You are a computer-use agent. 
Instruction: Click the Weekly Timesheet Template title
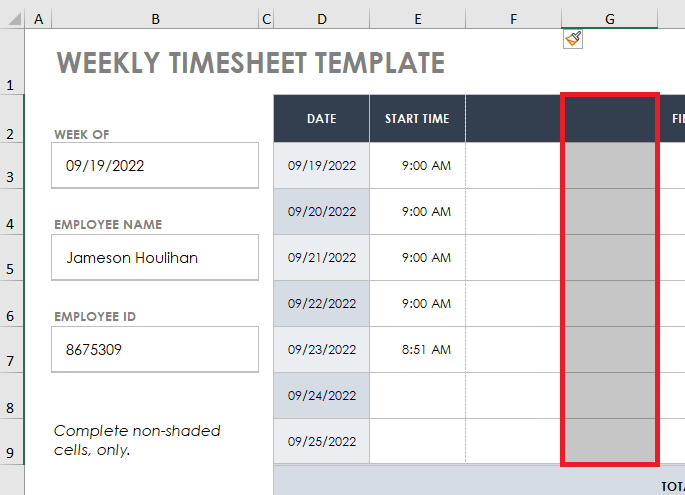tap(251, 62)
